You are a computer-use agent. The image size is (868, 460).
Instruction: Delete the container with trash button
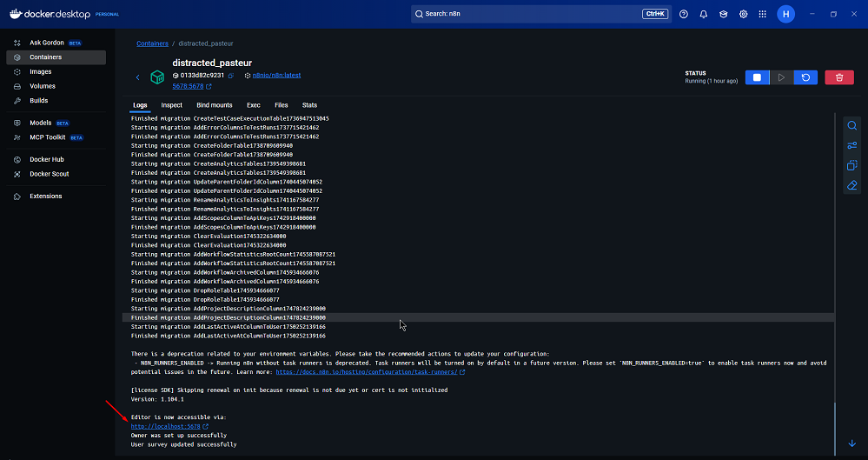click(x=839, y=77)
